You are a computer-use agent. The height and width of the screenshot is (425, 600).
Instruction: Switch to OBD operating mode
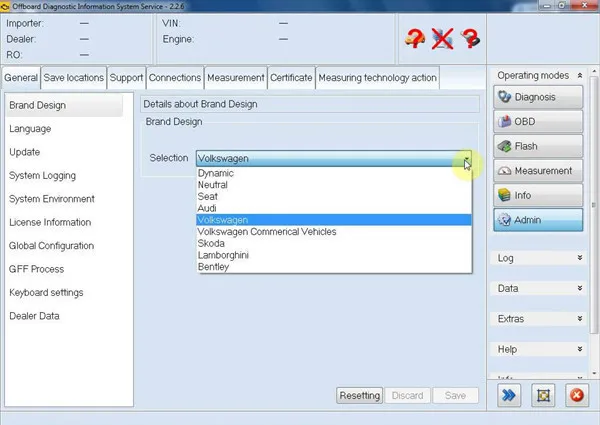point(538,122)
